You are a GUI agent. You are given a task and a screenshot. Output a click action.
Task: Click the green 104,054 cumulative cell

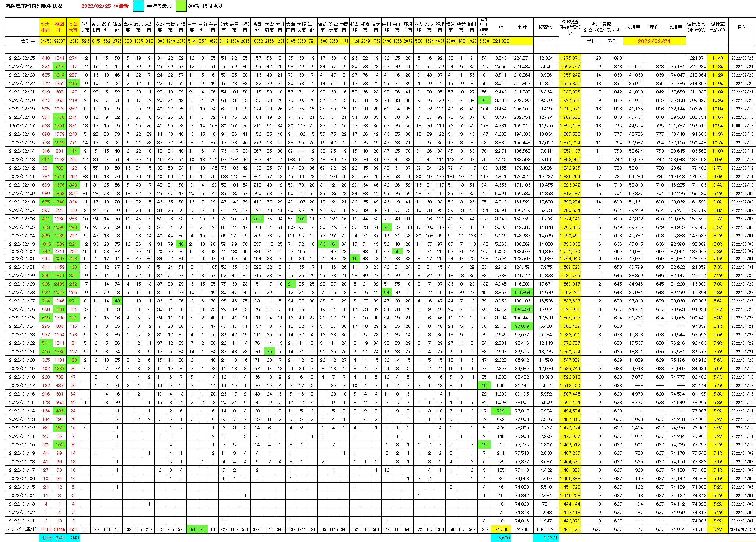tap(522, 309)
